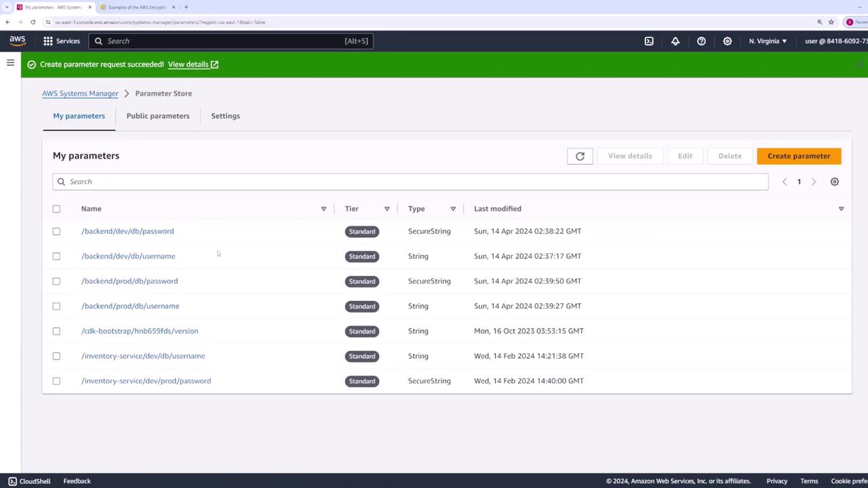868x488 pixels.
Task: Check the /backend/dev/db/password row
Action: [x=56, y=231]
